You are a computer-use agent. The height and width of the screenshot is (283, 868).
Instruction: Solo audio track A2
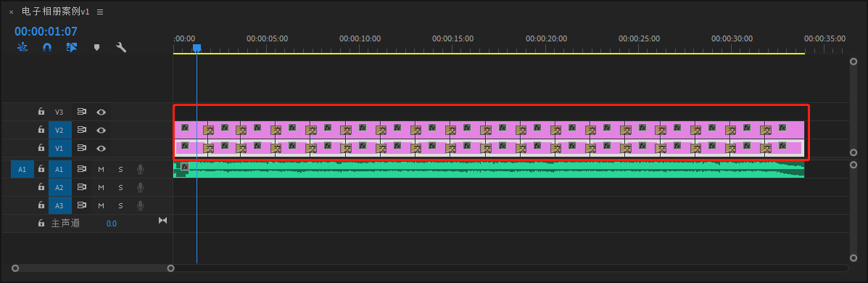pos(120,188)
